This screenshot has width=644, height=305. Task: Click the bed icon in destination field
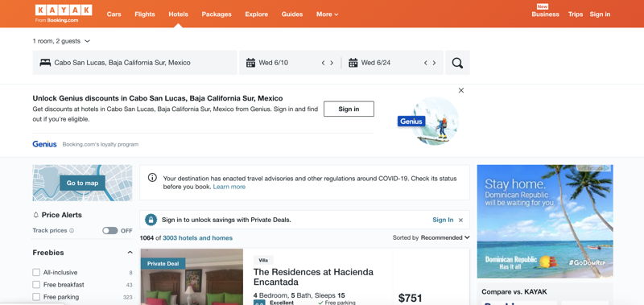[45, 63]
